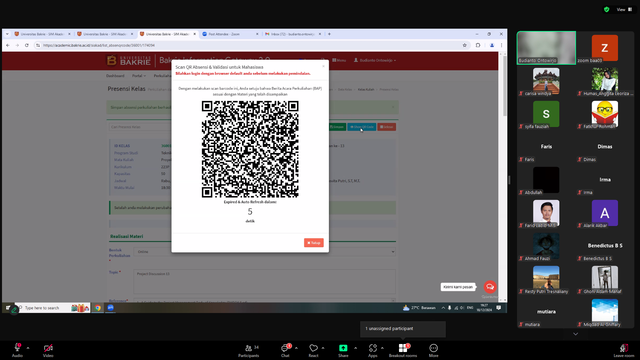Viewport: 640px width, 360px height.
Task: Select Resty Putri Tresnaliany participant tile
Action: [x=546, y=279]
